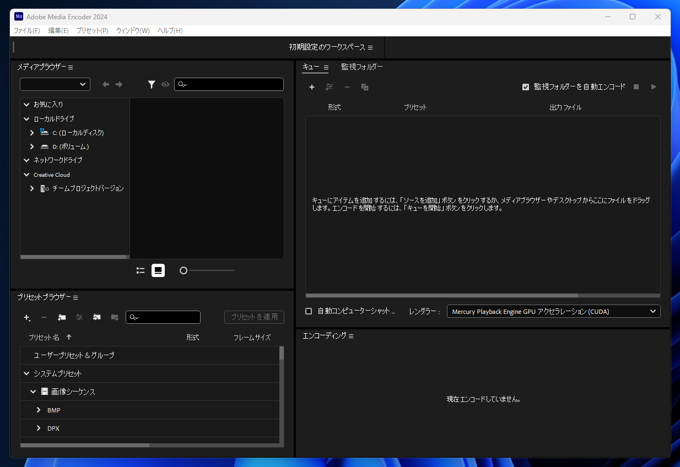Go back with Media Browser left arrow
This screenshot has height=467, width=680.
coord(105,84)
